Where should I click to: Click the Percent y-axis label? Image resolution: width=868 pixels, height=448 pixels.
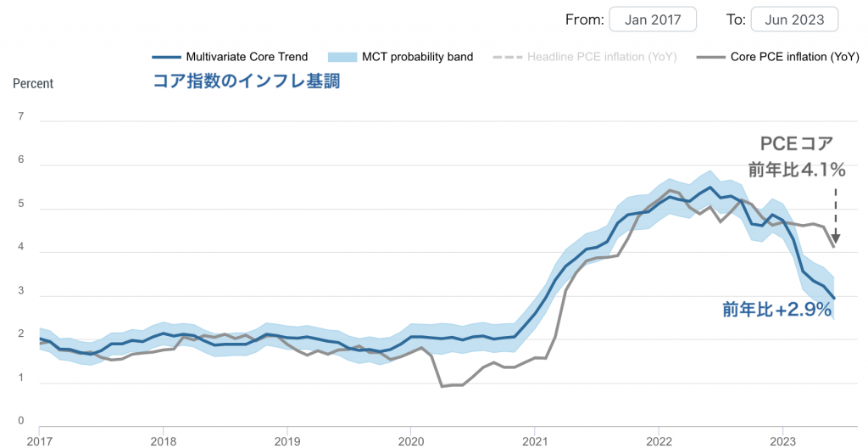point(33,84)
